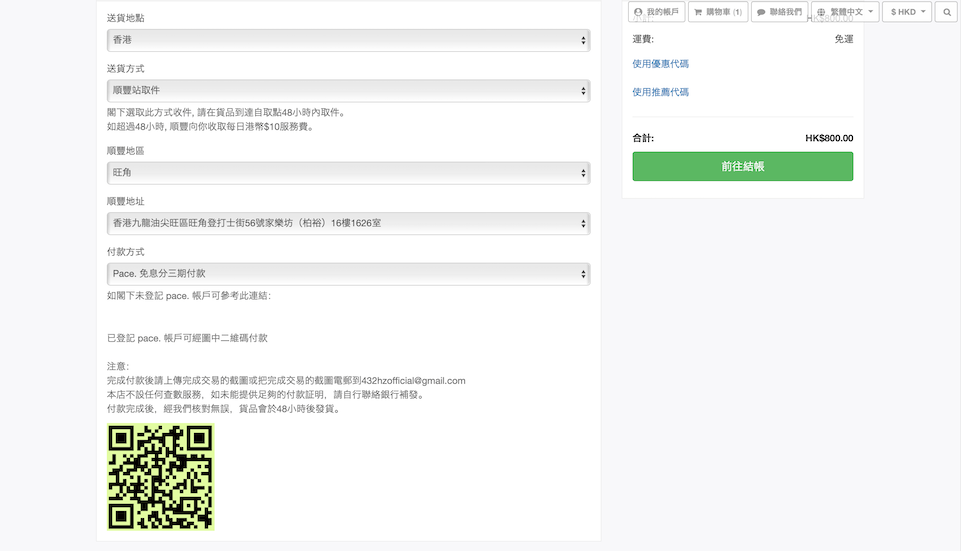Click the 本店不設任何查數服務 notice line
The height and width of the screenshot is (551, 961).
pos(267,395)
